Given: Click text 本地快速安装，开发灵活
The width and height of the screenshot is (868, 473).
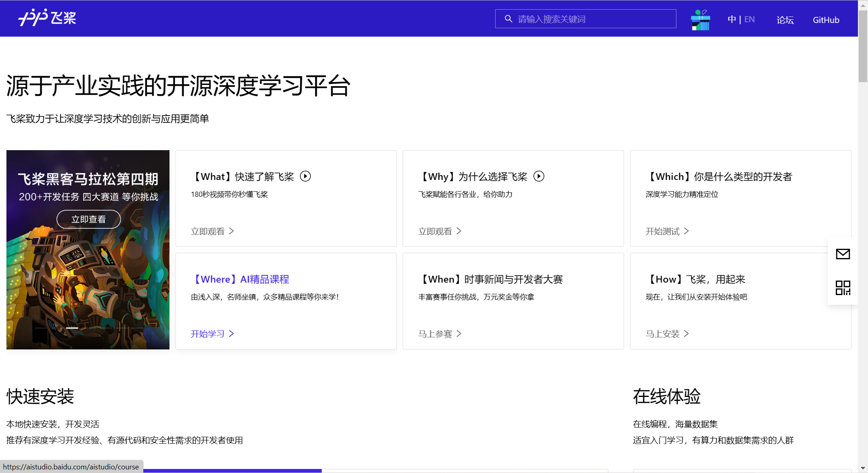Looking at the screenshot, I should (x=53, y=424).
